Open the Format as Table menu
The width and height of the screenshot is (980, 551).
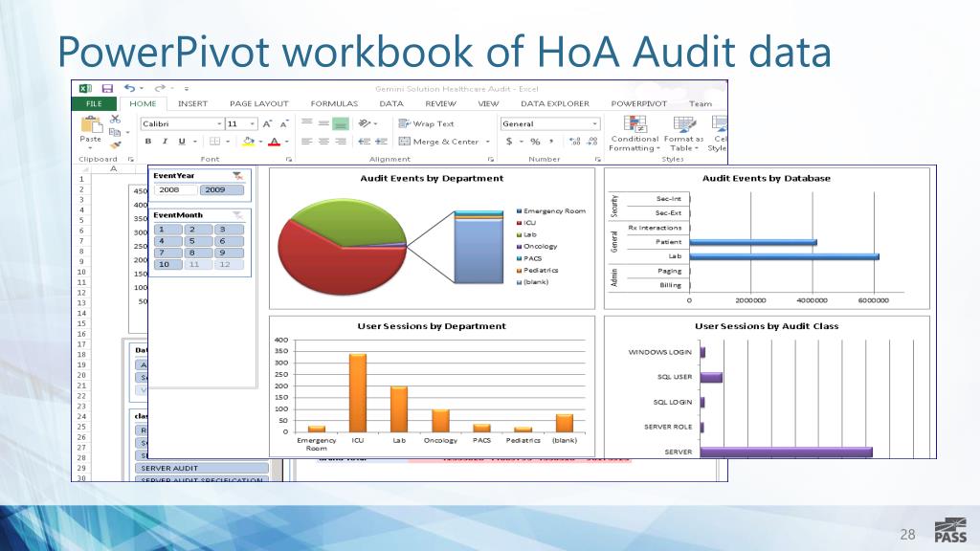click(683, 134)
